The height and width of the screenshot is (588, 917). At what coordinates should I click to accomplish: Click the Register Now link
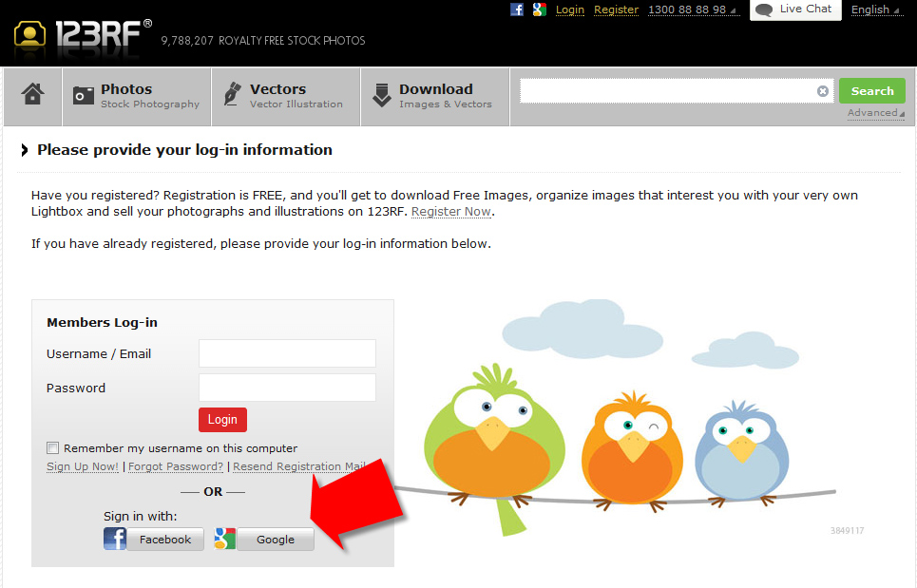(x=450, y=212)
